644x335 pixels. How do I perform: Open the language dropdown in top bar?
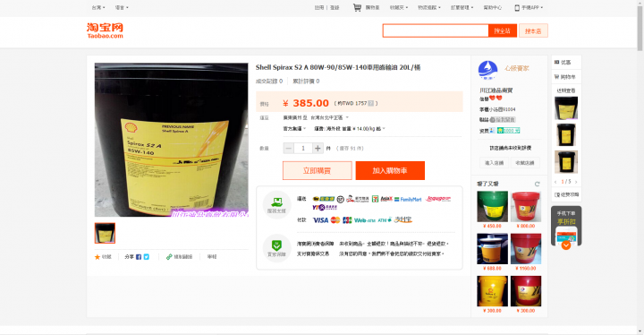click(122, 7)
